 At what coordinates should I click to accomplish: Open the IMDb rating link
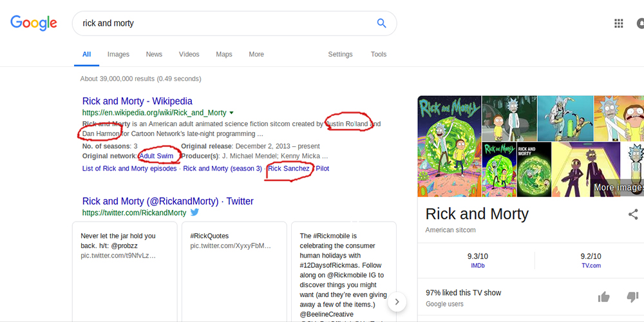pyautogui.click(x=478, y=266)
